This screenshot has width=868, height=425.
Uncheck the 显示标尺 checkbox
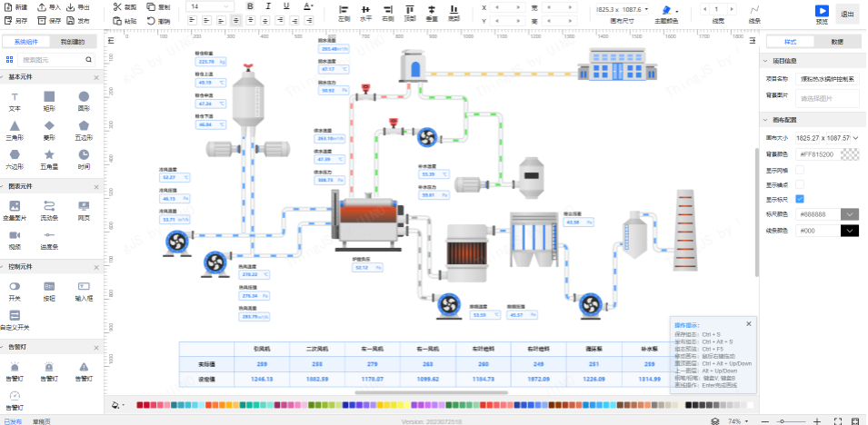[800, 199]
